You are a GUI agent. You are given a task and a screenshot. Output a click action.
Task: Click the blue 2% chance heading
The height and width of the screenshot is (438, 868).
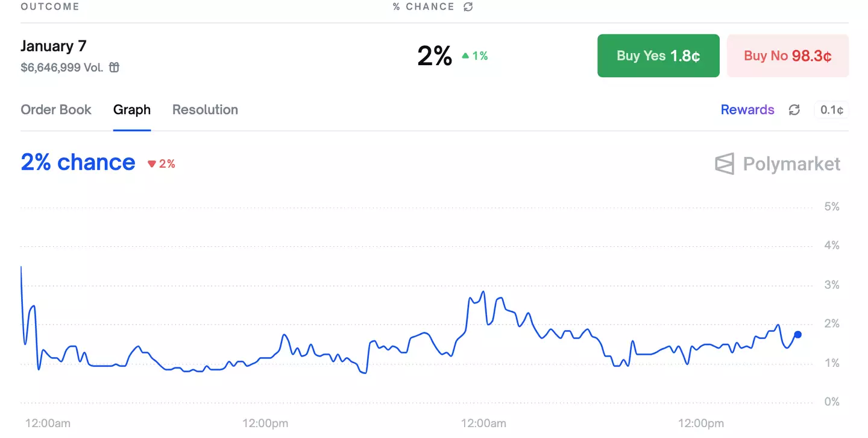point(78,162)
